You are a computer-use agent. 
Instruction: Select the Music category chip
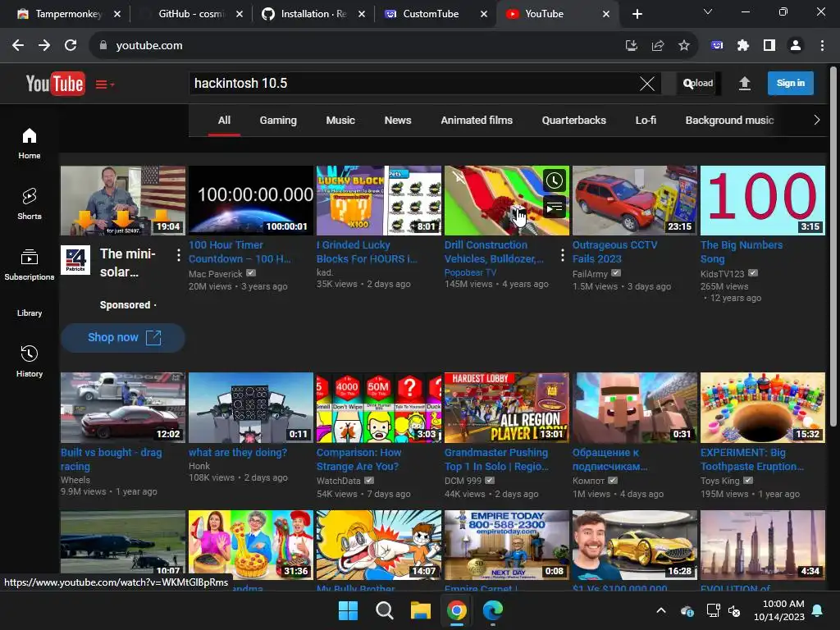[340, 121]
